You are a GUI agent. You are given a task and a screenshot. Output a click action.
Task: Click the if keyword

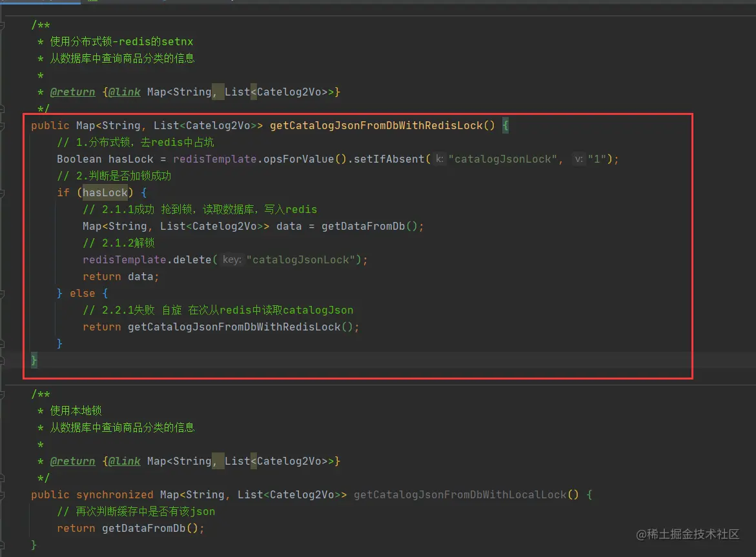click(63, 193)
